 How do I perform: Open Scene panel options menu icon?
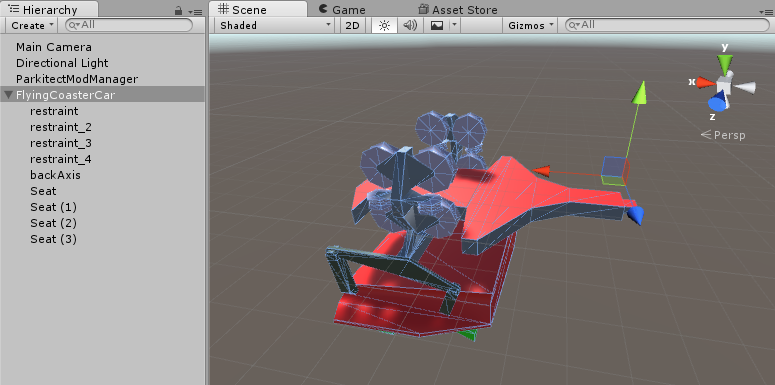[x=767, y=11]
